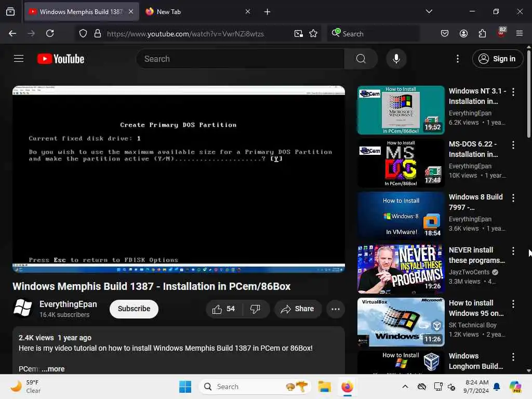Dislike the video with thumbs down
Viewport: 532px width, 399px height.
255,309
